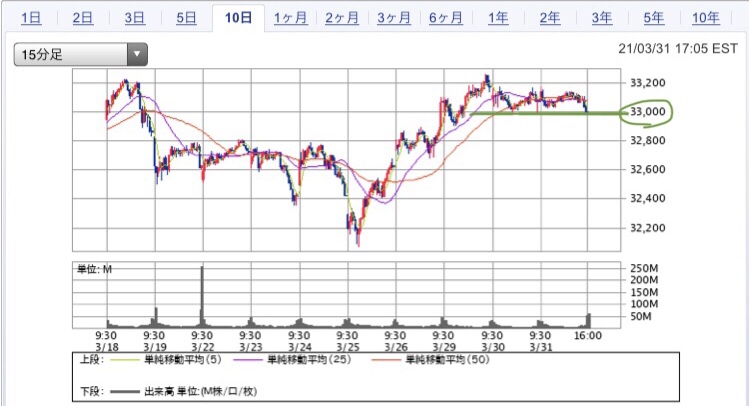Click the active 10日 tab
This screenshot has height=406, width=750.
(x=238, y=18)
